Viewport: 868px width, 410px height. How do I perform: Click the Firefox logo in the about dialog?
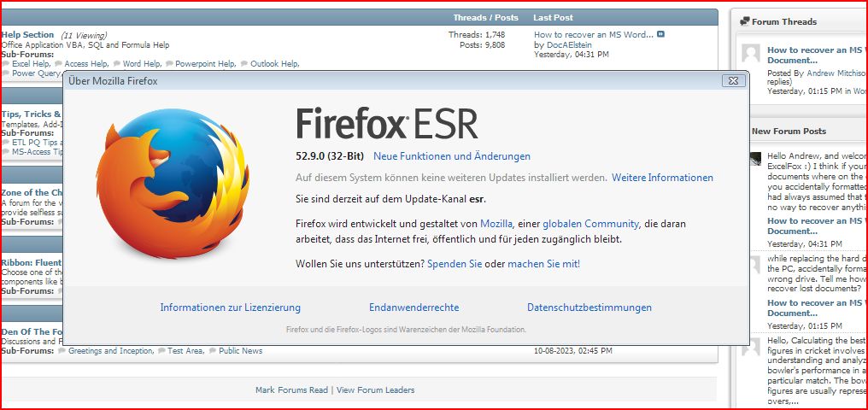click(173, 183)
